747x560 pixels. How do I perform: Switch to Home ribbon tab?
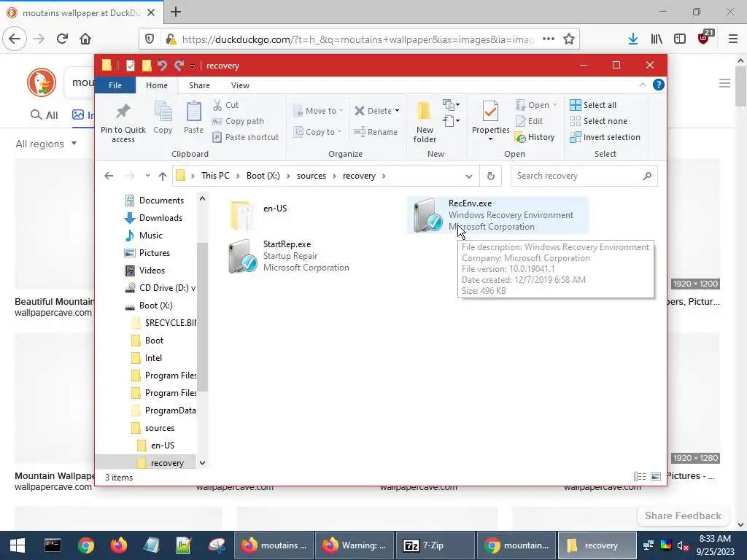[157, 85]
